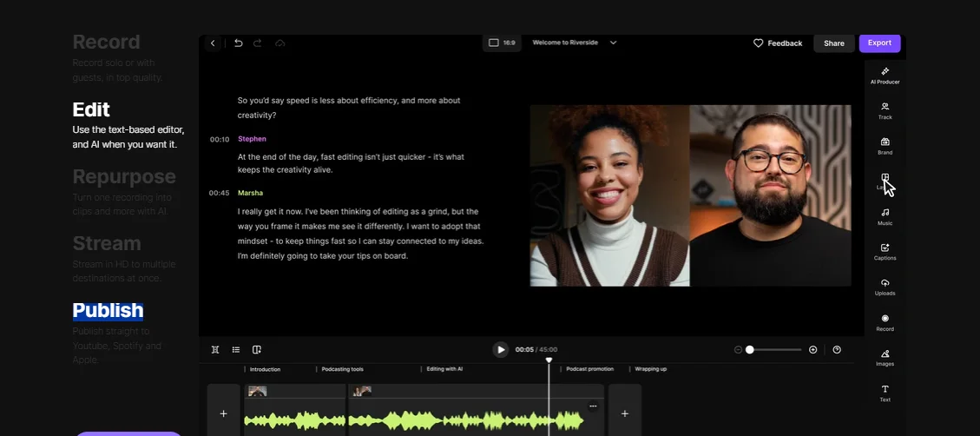Click the speaker name Marsha in transcript
Viewport: 980px width, 436px height.
tap(250, 193)
